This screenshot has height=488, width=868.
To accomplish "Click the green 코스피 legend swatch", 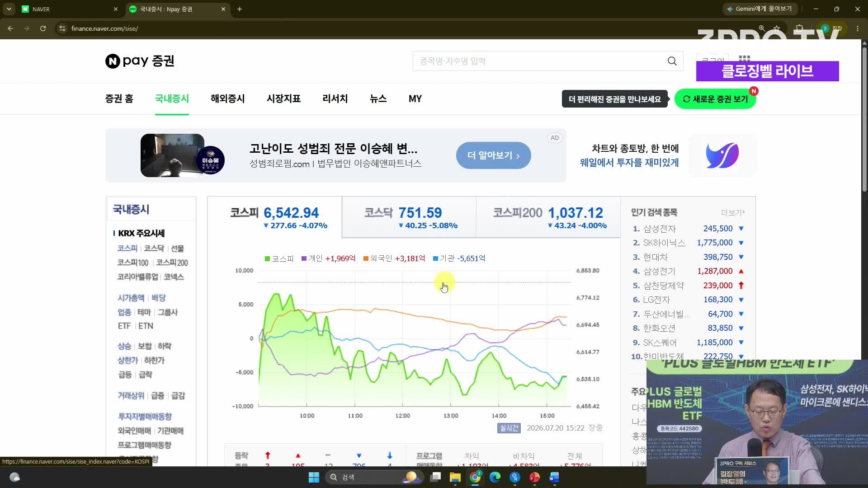I will (267, 258).
